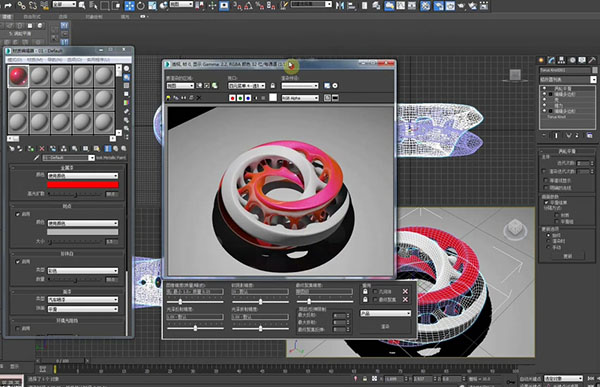Open Modify tab in command panel

click(x=551, y=60)
